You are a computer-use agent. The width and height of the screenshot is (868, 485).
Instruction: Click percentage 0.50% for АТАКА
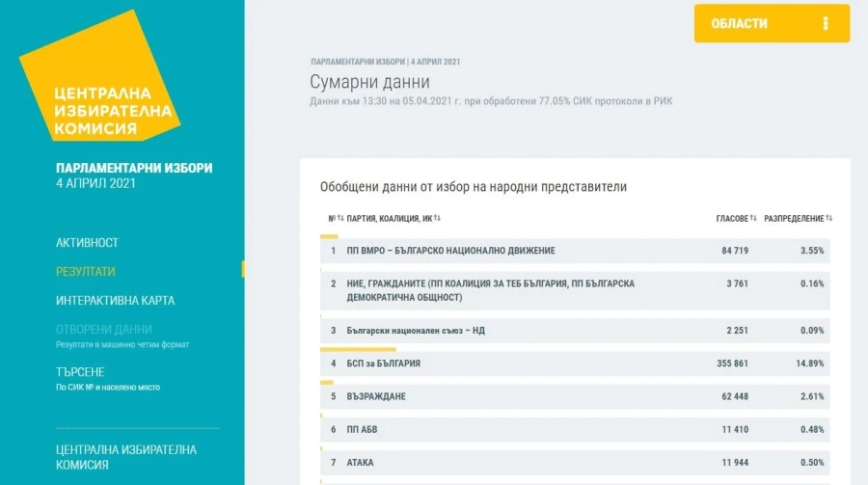(x=812, y=462)
